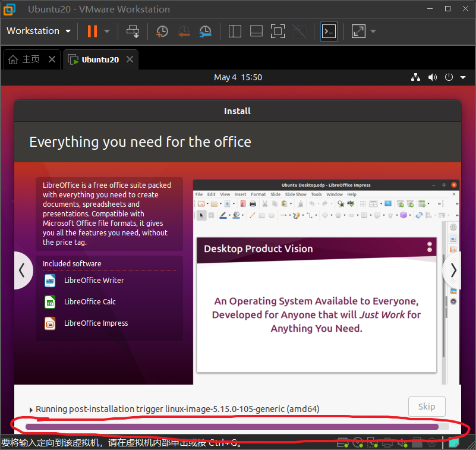The width and height of the screenshot is (476, 450).
Task: Click the 'Everything you need for the office' heading
Action: pyautogui.click(x=140, y=142)
